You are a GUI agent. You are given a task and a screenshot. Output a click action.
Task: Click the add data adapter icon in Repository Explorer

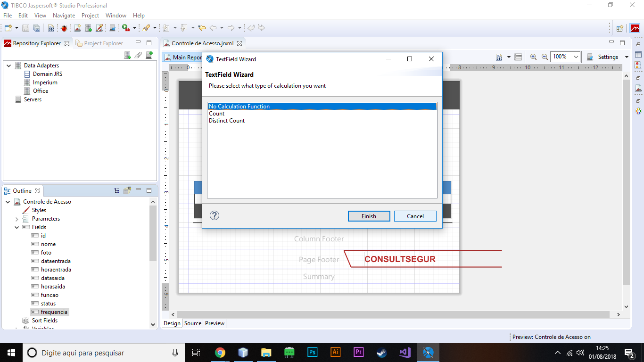pos(127,55)
